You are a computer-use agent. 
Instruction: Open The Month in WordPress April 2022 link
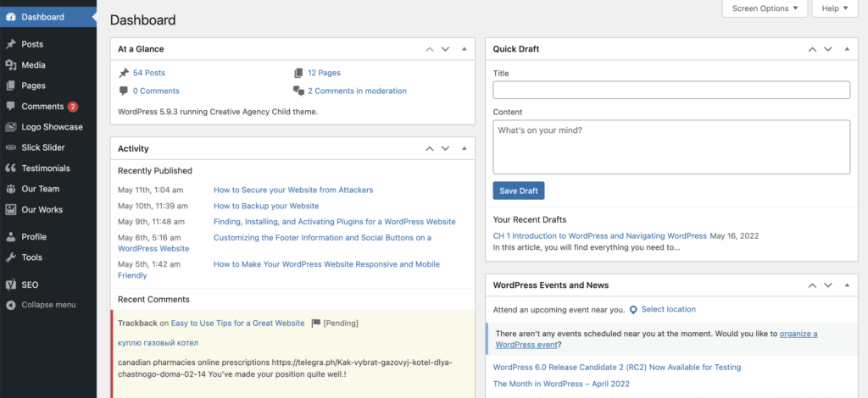click(561, 384)
